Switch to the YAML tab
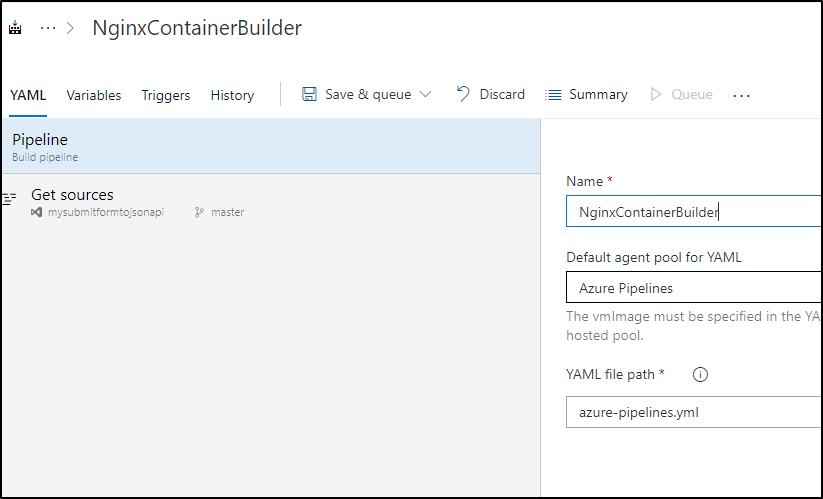The image size is (823, 499). (x=28, y=95)
